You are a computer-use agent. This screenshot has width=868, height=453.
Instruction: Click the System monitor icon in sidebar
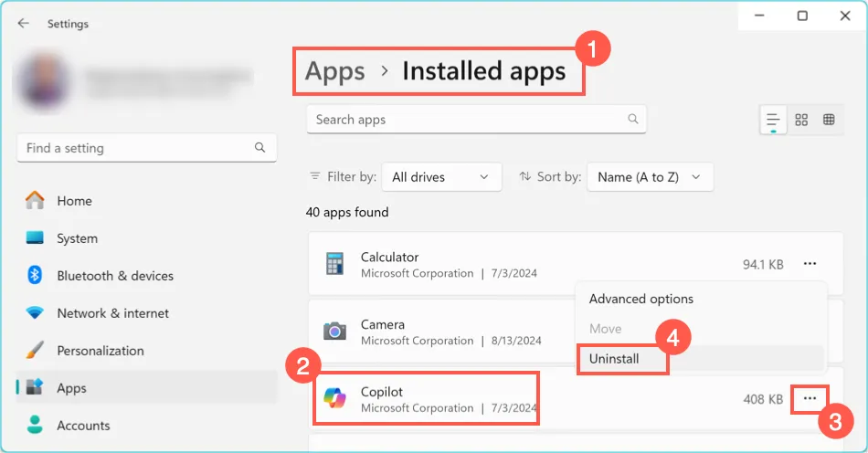click(35, 237)
